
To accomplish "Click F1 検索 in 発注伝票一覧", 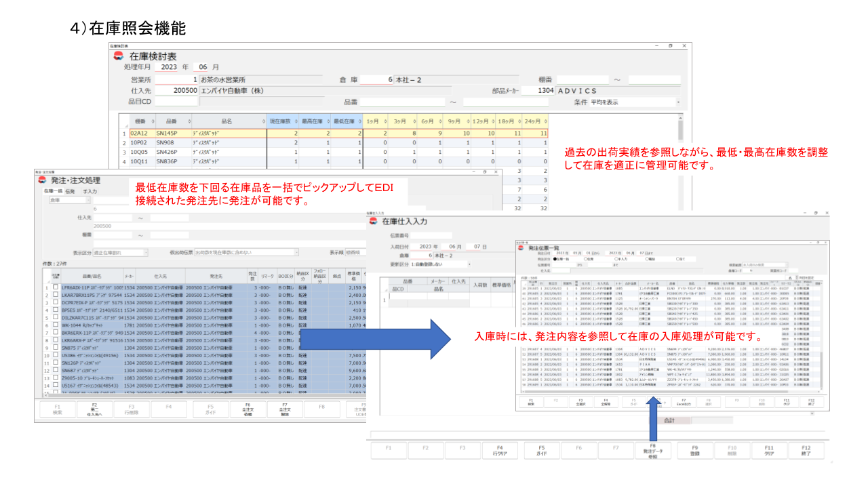I will pos(530,401).
